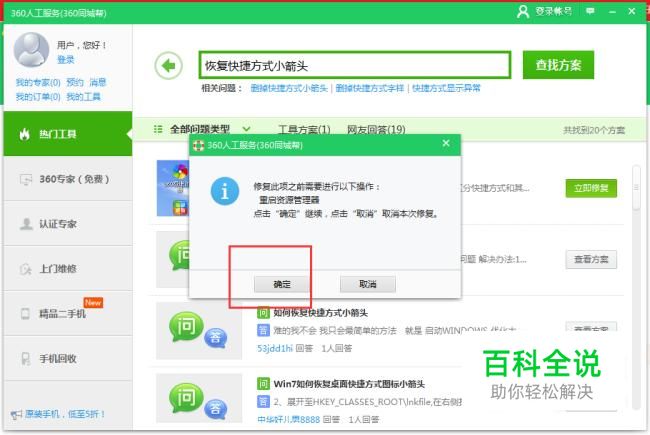Screen dimensions: 650x435
Task: Open the 预约 link
Action: [75, 82]
